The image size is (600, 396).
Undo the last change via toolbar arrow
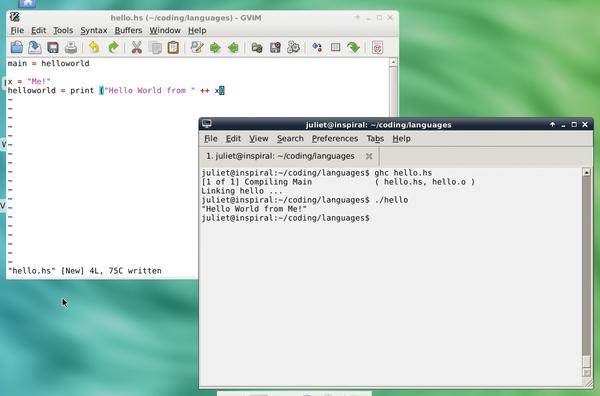tap(94, 47)
